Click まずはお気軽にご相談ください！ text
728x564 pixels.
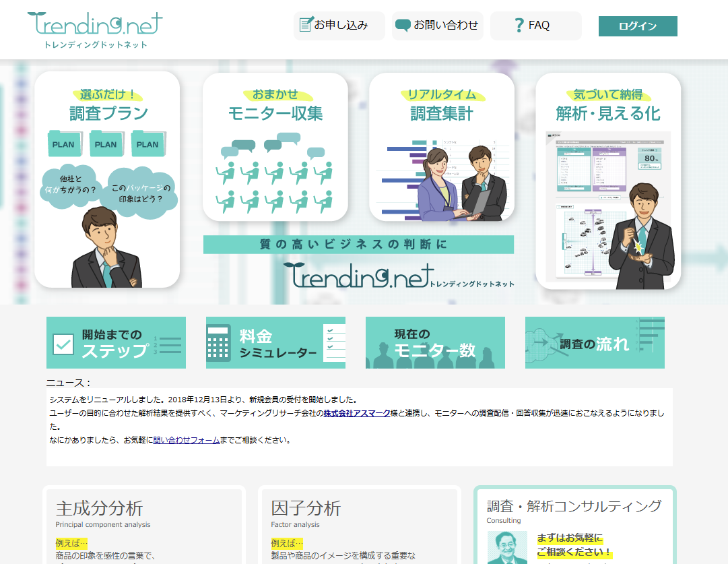pos(574,545)
